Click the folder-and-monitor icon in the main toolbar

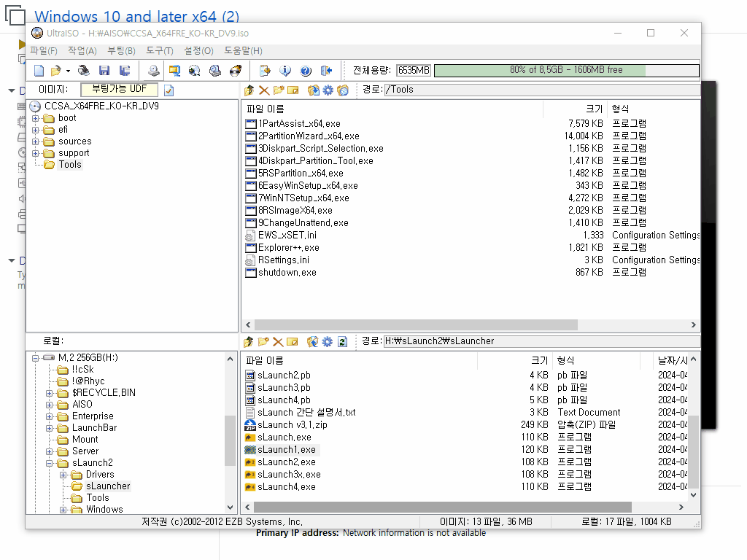(x=174, y=71)
